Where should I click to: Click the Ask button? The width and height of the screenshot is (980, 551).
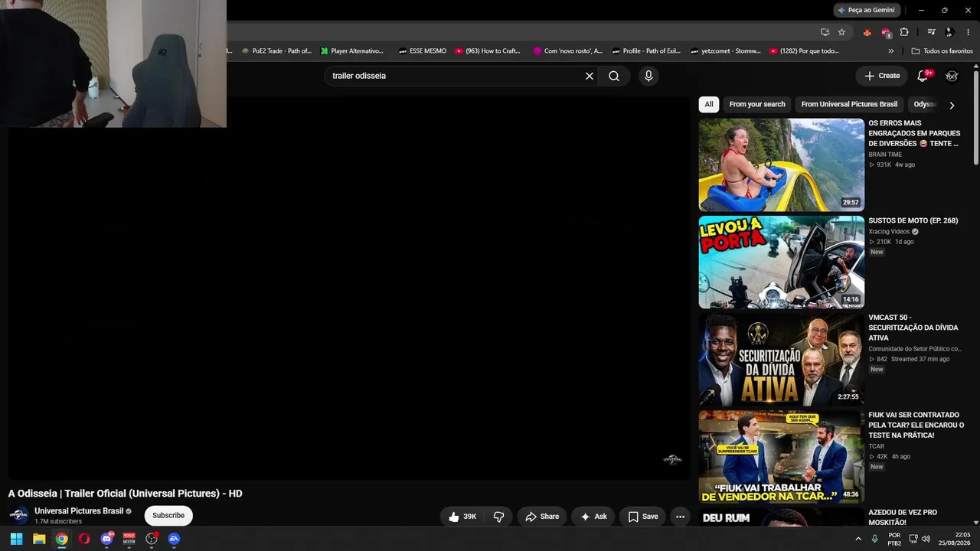[593, 517]
